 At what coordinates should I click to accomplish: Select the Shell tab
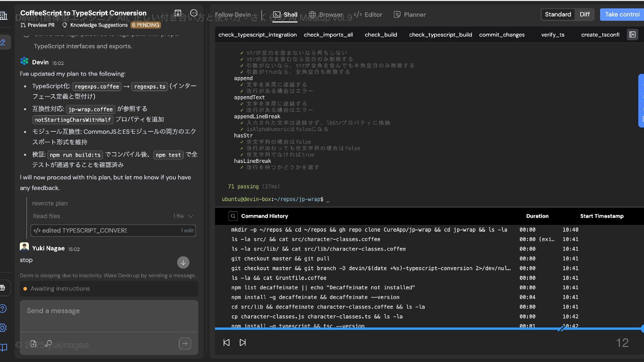pyautogui.click(x=285, y=15)
